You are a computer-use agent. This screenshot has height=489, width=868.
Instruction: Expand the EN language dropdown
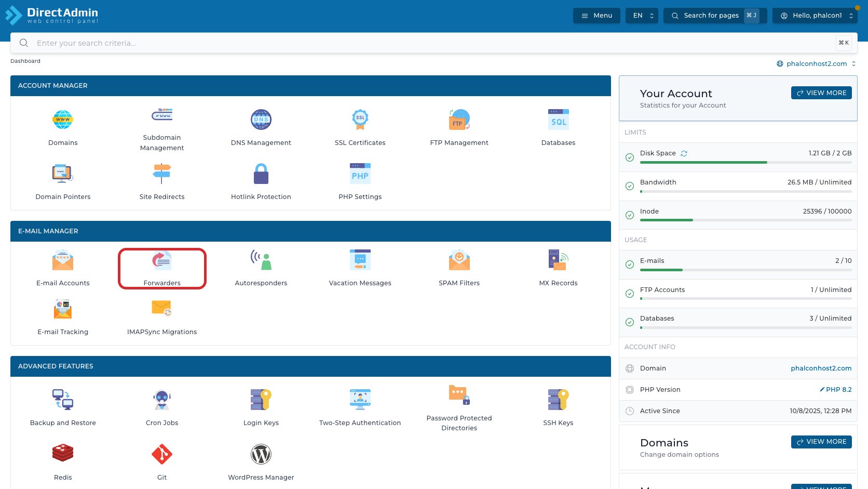642,16
